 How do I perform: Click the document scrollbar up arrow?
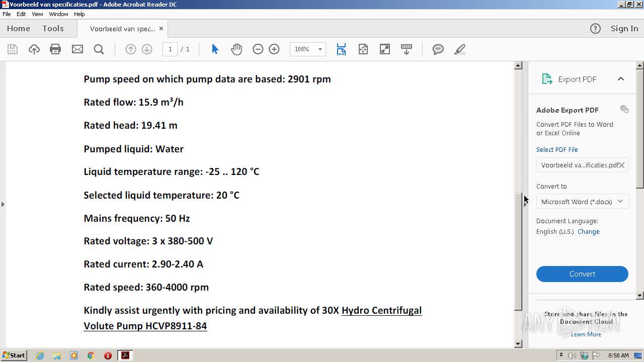point(518,65)
